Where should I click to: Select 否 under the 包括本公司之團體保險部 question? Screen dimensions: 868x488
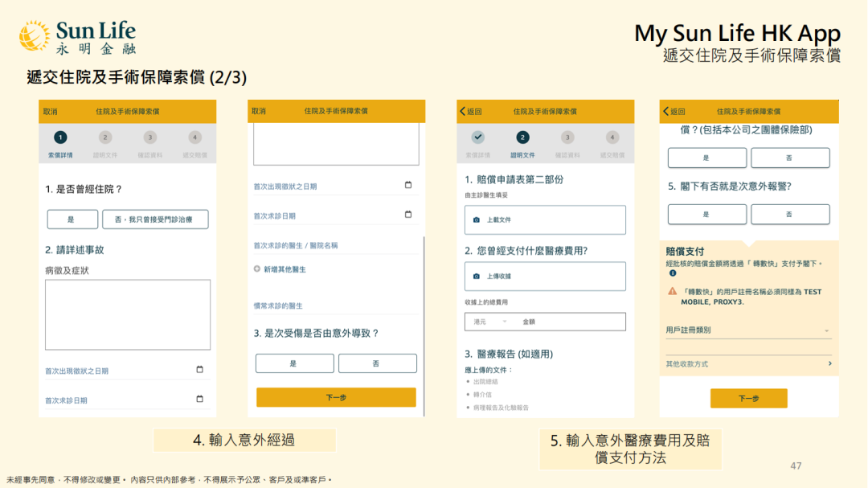point(790,158)
